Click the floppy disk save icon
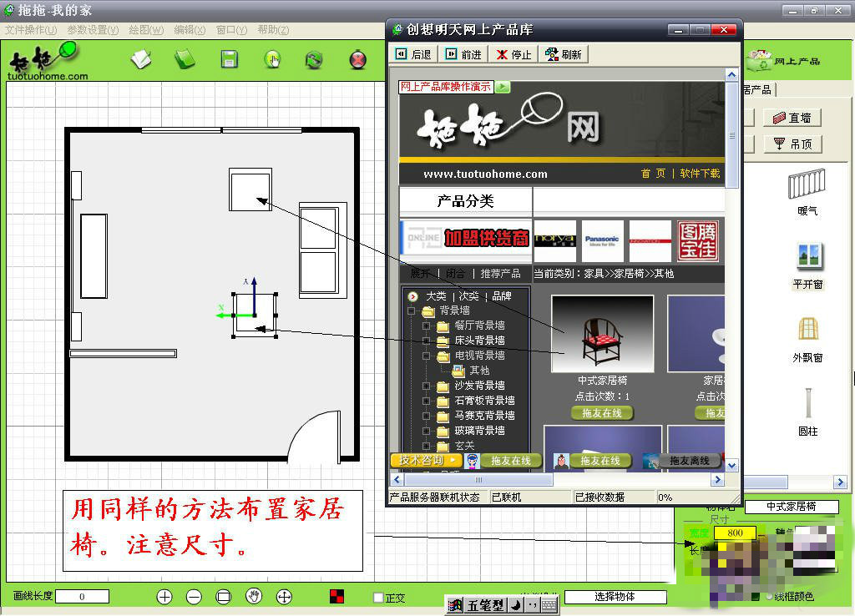 pos(229,59)
